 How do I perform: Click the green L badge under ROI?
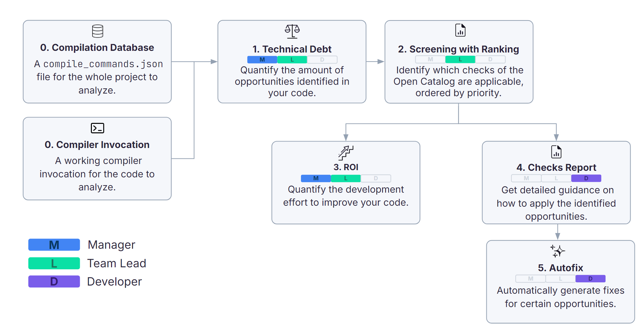pyautogui.click(x=346, y=178)
